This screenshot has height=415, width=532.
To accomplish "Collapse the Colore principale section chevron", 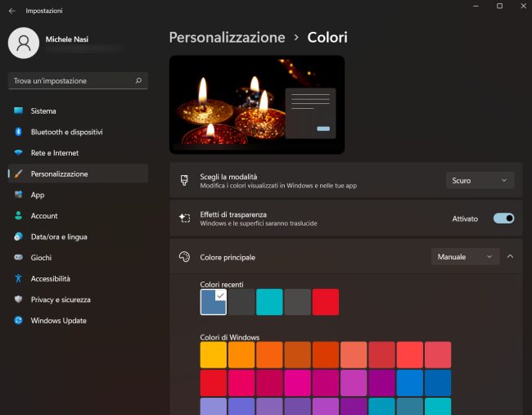I will point(510,256).
